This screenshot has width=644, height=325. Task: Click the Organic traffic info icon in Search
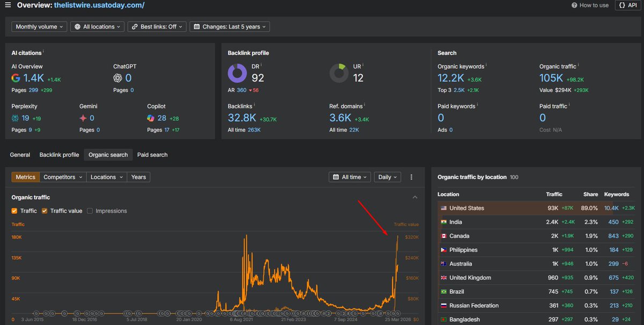(579, 66)
